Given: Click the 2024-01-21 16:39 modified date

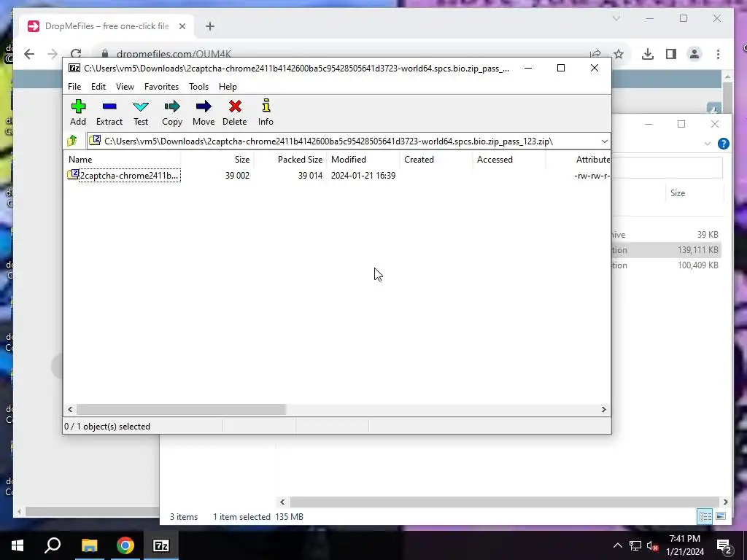Looking at the screenshot, I should coord(363,176).
